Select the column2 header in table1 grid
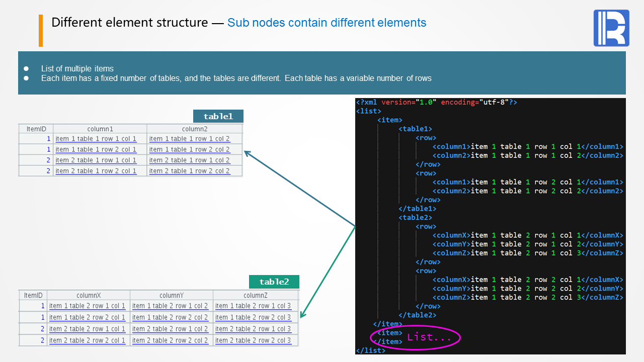The image size is (644, 362). 195,129
